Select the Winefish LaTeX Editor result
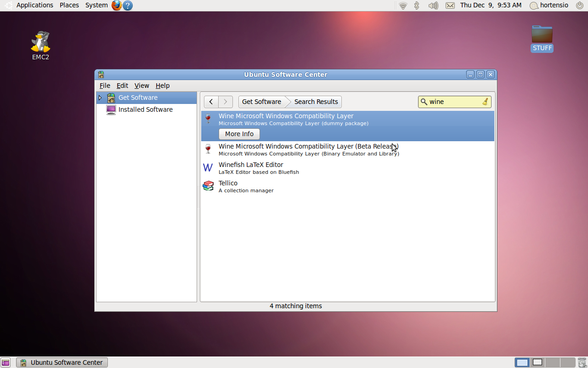The width and height of the screenshot is (588, 368). (x=348, y=168)
